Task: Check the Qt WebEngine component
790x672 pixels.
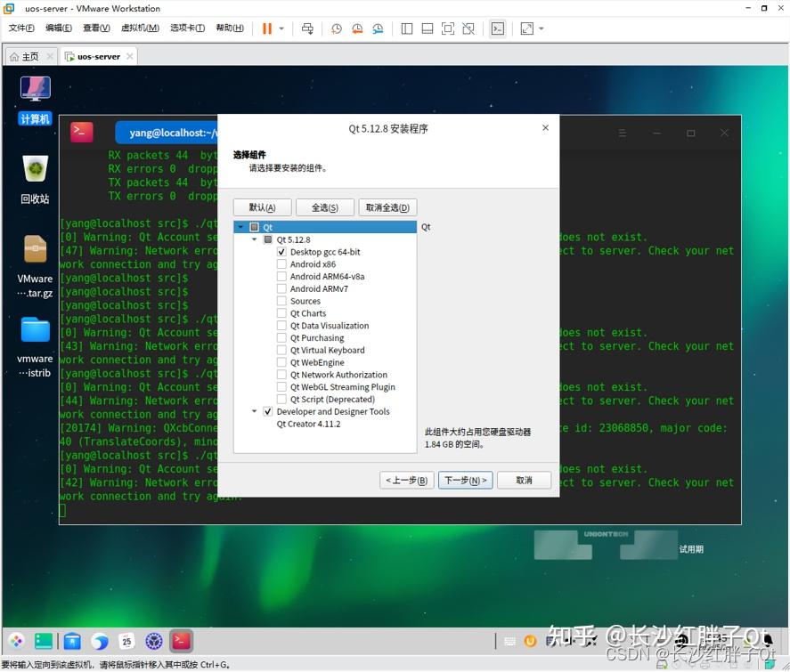Action: [281, 362]
